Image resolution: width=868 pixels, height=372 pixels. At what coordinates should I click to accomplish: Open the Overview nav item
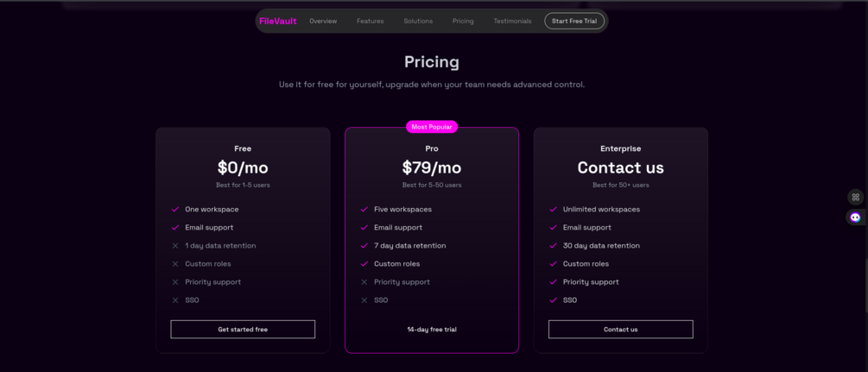point(323,21)
